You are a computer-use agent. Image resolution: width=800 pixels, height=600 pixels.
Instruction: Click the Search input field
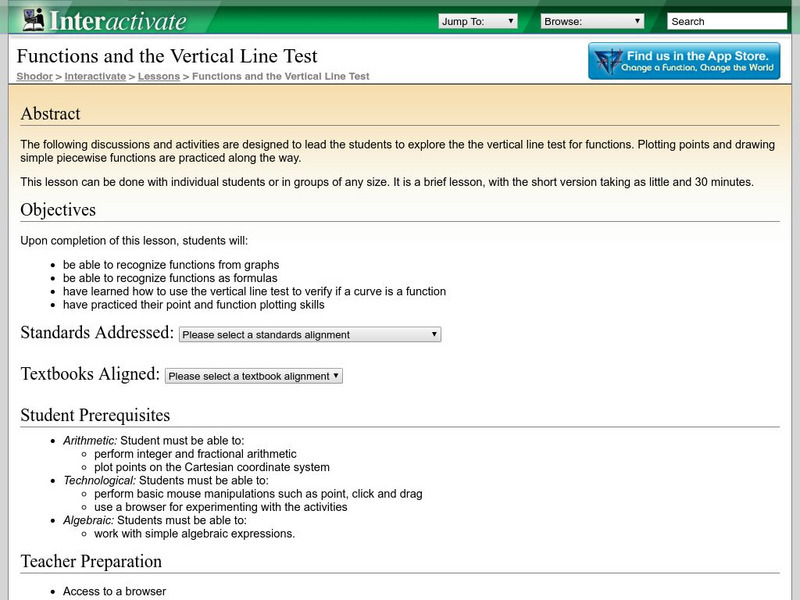click(x=727, y=21)
